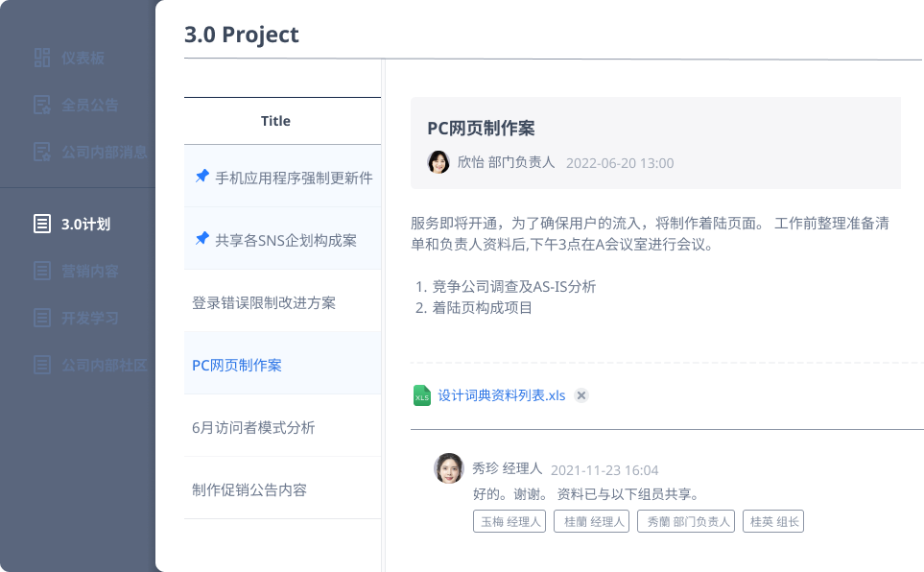Click the 玉梅 经理人 member tag
This screenshot has height=572, width=924.
509,521
